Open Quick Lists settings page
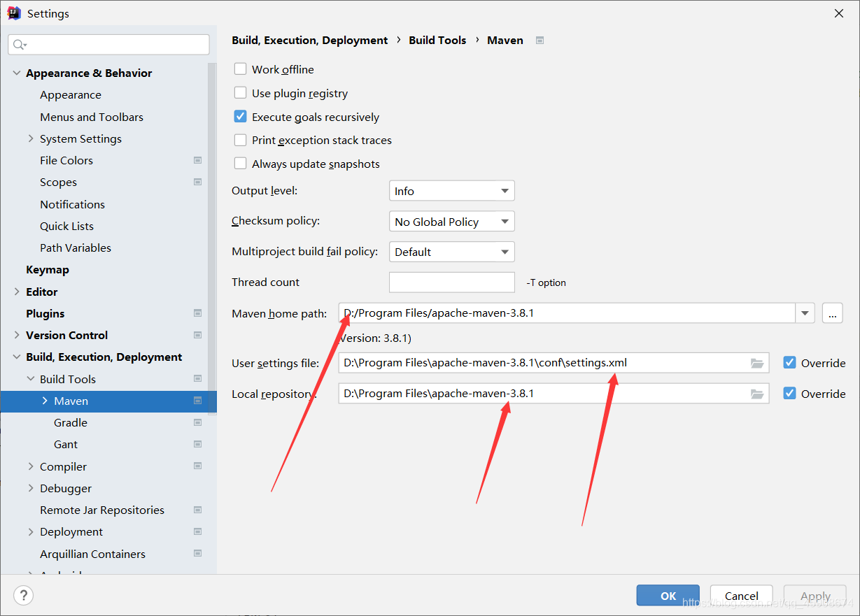This screenshot has width=860, height=616. pos(66,226)
